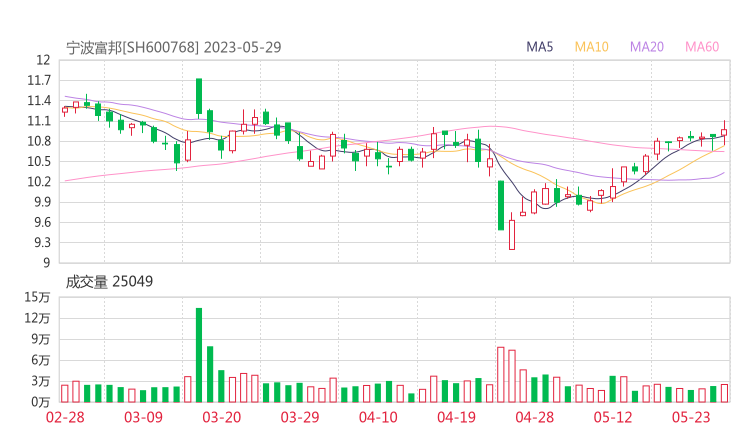This screenshot has height=440, width=740.
Task: Click the tallest green volume bar
Action: click(199, 355)
